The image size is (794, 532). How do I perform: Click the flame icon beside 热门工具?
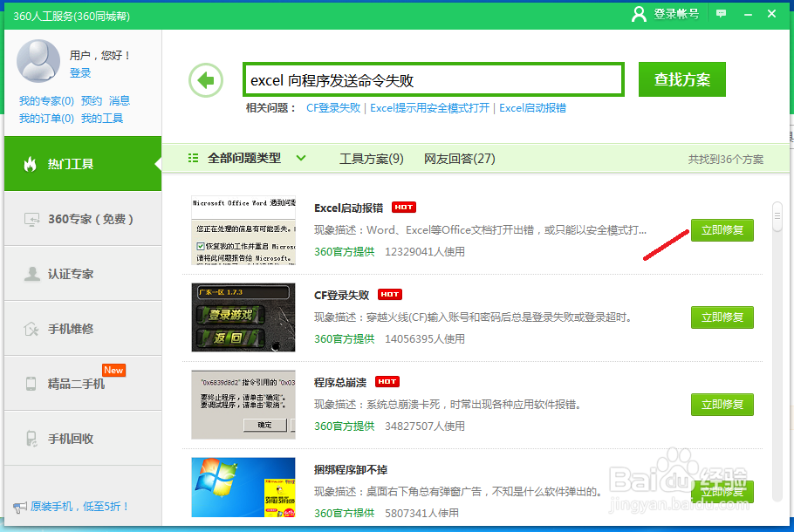pyautogui.click(x=31, y=164)
